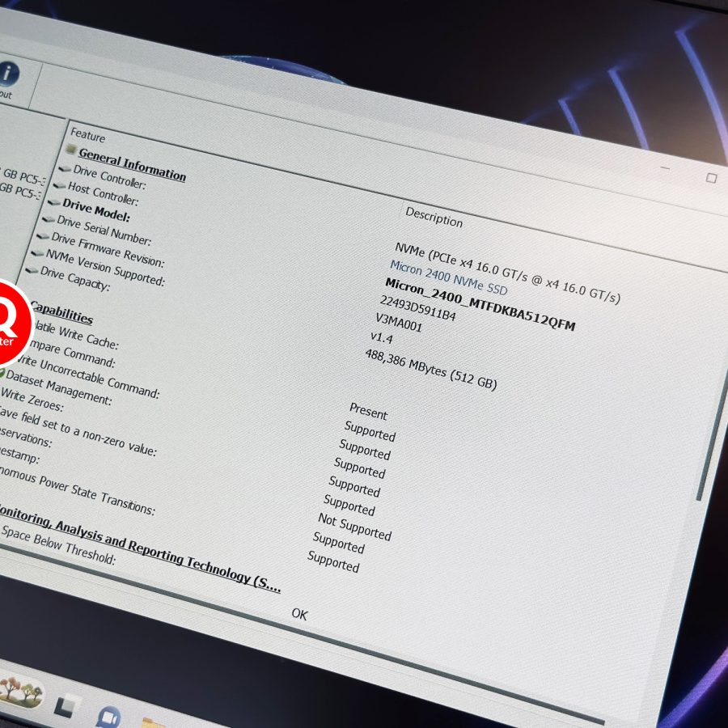
Task: Click the serial number 22493D5911B4
Action: point(418,308)
